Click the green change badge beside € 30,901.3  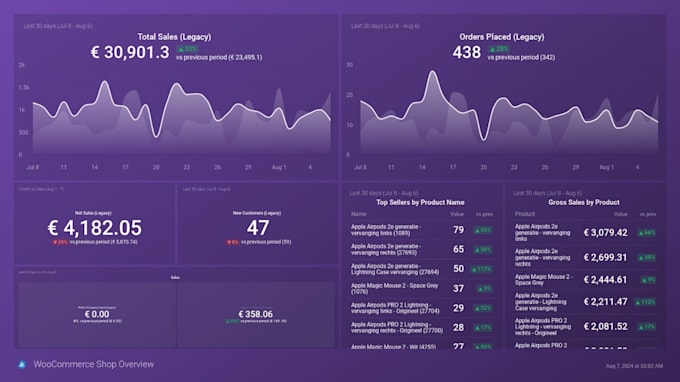(187, 49)
